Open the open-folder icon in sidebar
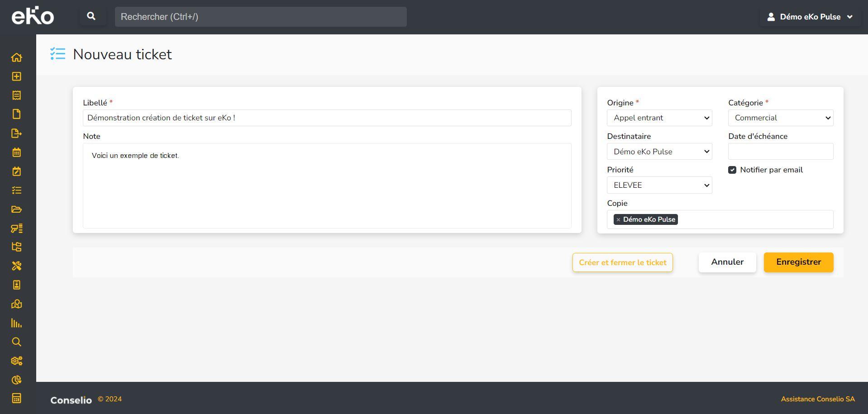The image size is (868, 414). point(17,209)
